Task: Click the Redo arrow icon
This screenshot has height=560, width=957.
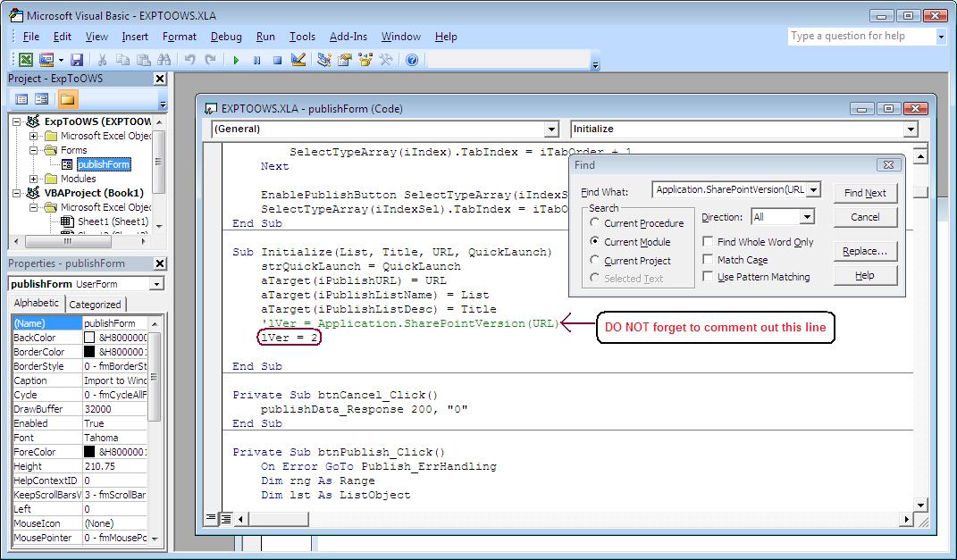Action: pyautogui.click(x=210, y=60)
